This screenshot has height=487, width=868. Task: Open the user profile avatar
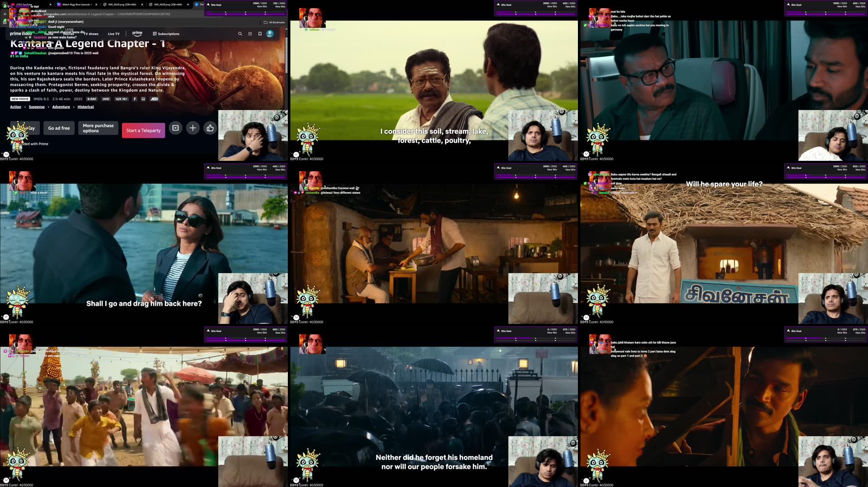point(270,34)
